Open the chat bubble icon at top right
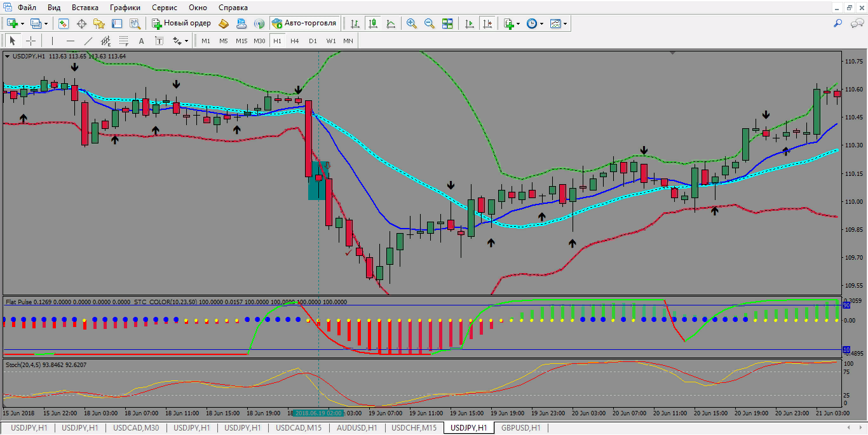The height and width of the screenshot is (435, 868). [x=857, y=23]
